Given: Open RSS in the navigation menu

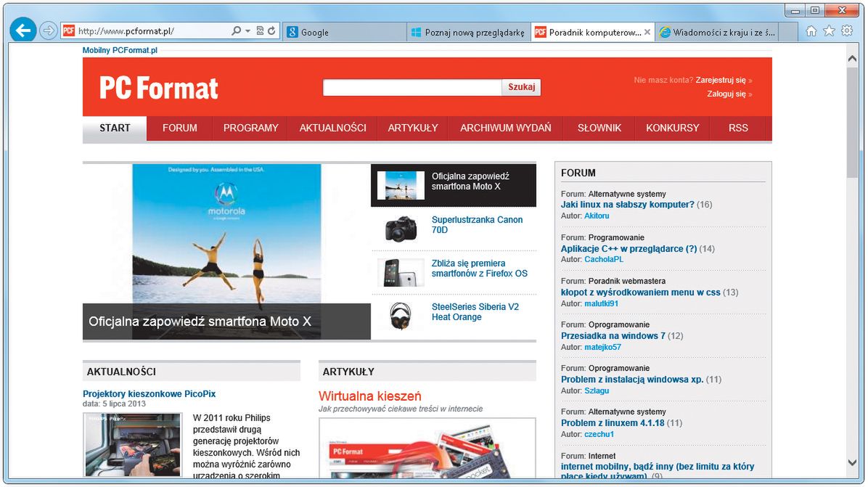Looking at the screenshot, I should (738, 128).
